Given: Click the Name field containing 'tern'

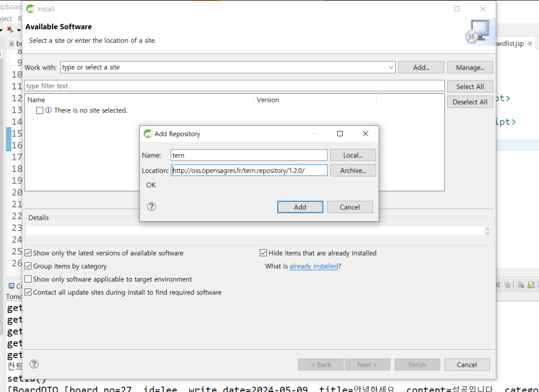Looking at the screenshot, I should point(249,155).
